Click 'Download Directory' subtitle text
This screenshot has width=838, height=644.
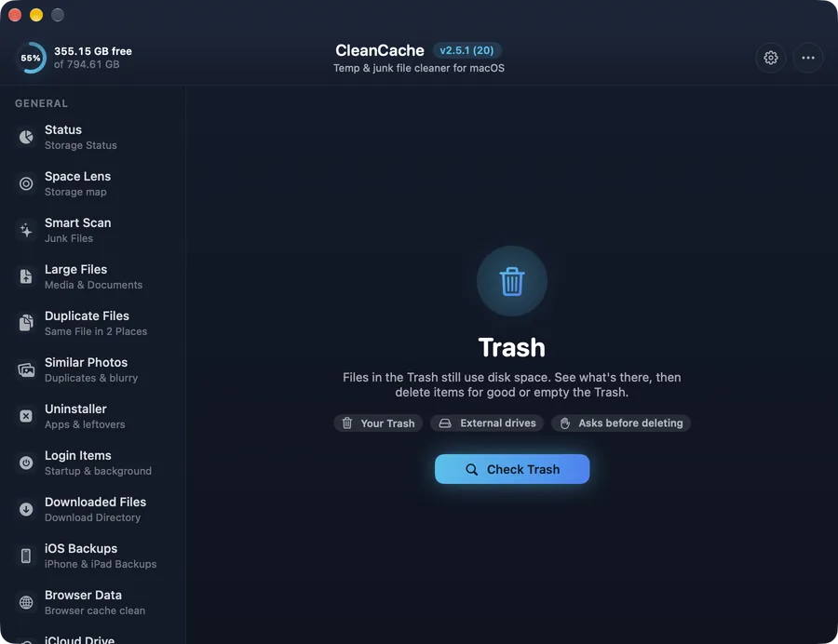[x=92, y=517]
